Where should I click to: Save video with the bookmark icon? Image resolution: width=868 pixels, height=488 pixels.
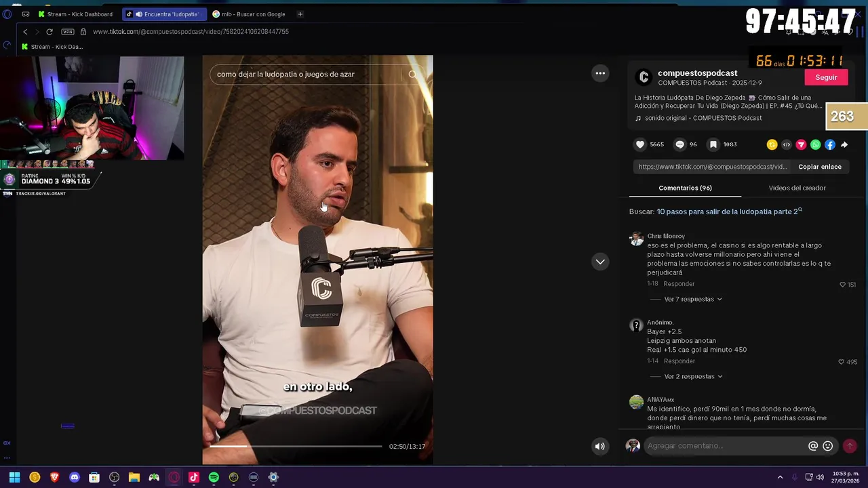713,144
